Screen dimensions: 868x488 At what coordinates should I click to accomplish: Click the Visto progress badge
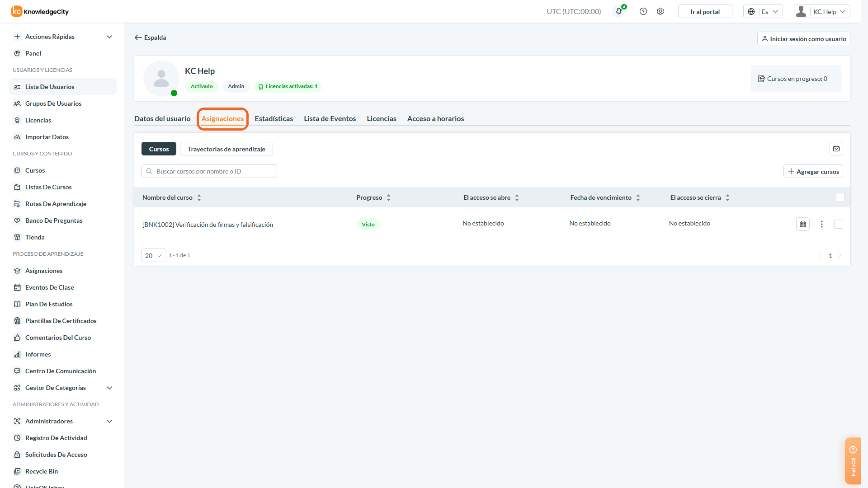pyautogui.click(x=368, y=224)
